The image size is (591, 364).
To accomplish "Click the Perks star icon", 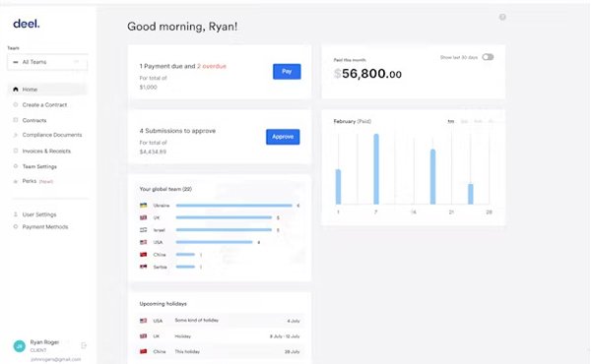I will (x=16, y=181).
